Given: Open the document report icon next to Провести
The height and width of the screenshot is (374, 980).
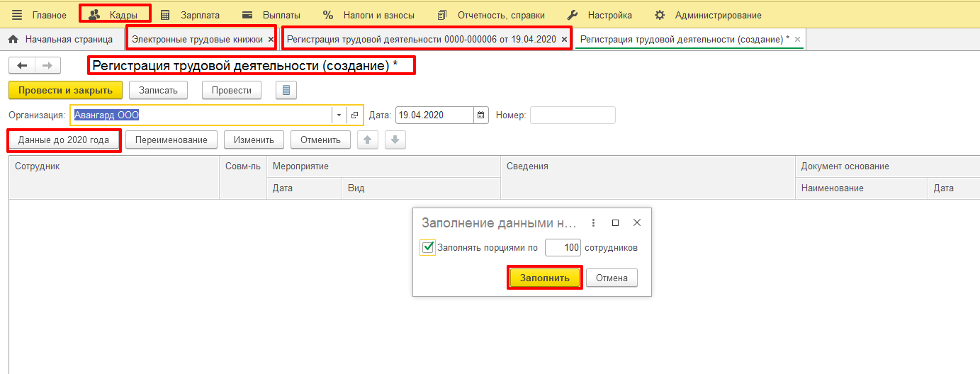Looking at the screenshot, I should pyautogui.click(x=286, y=90).
